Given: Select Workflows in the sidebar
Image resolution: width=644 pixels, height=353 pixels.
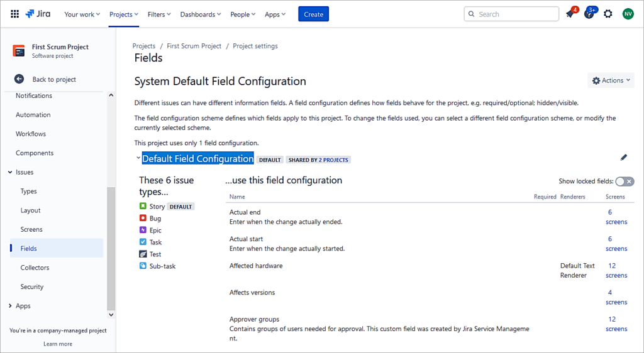Looking at the screenshot, I should (x=31, y=134).
